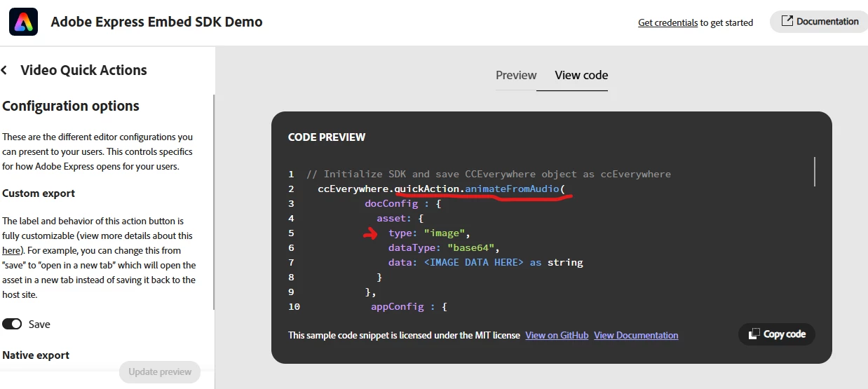Click the 'CODE PREVIEW' heading
The height and width of the screenshot is (389, 868).
click(327, 137)
